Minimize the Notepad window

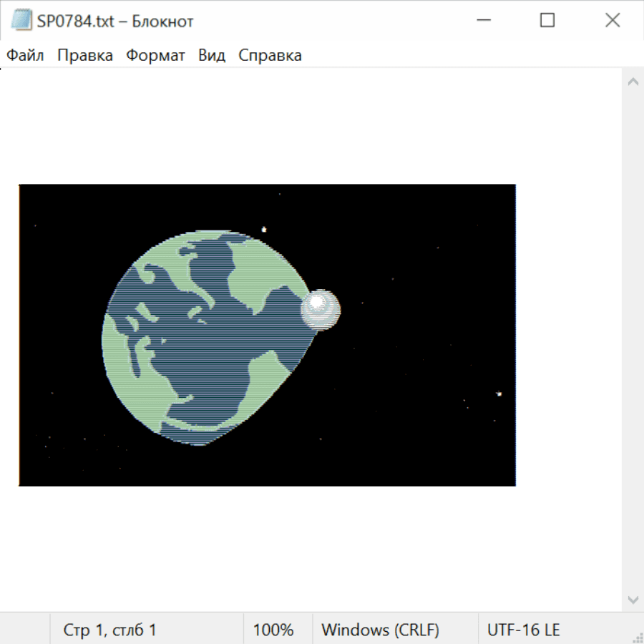coord(484,21)
